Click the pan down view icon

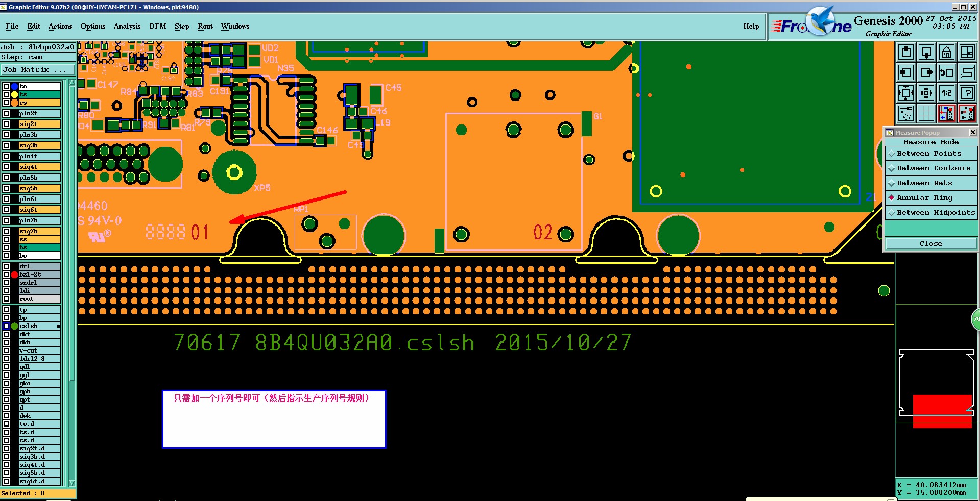(x=926, y=52)
